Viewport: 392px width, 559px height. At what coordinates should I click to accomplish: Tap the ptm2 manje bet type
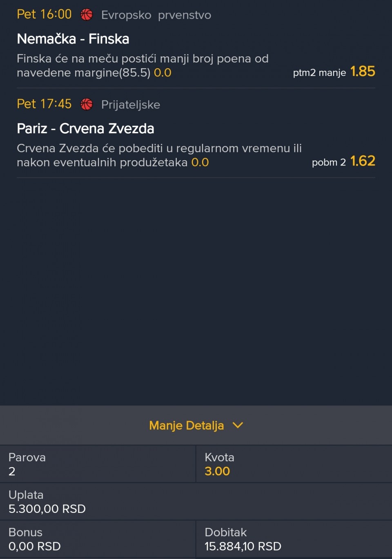pyautogui.click(x=319, y=73)
